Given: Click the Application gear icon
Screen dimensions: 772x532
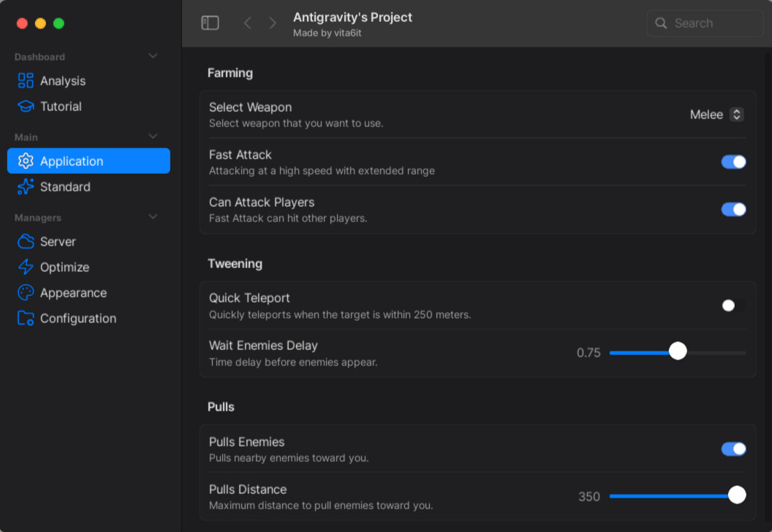Looking at the screenshot, I should point(26,161).
